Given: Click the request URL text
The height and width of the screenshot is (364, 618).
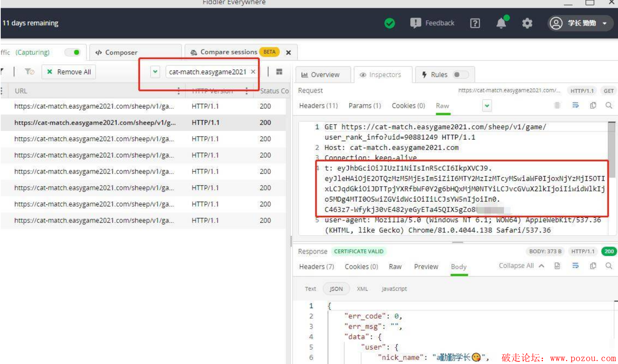Looking at the screenshot, I should (509, 91).
